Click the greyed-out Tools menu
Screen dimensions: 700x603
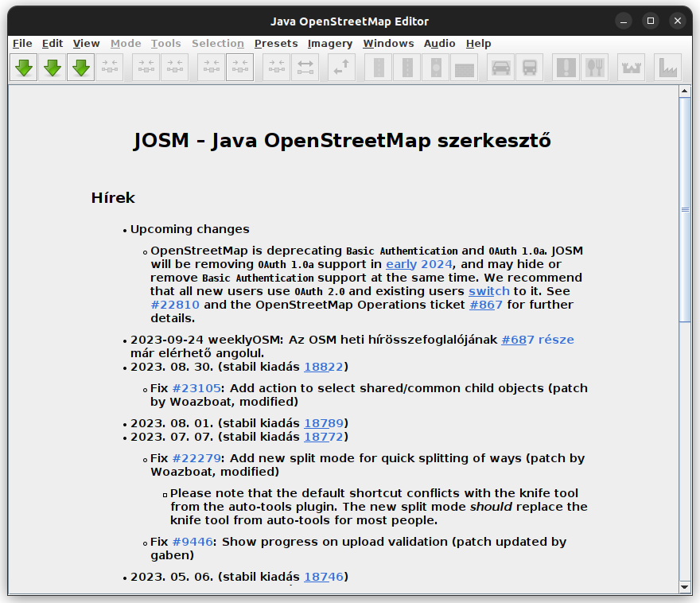tap(165, 43)
